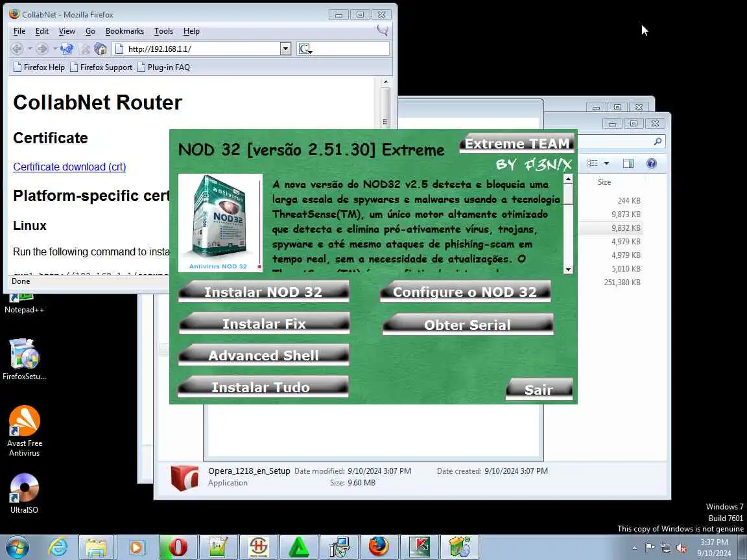The width and height of the screenshot is (747, 560).
Task: Open the Help menu in Firefox
Action: [x=191, y=31]
